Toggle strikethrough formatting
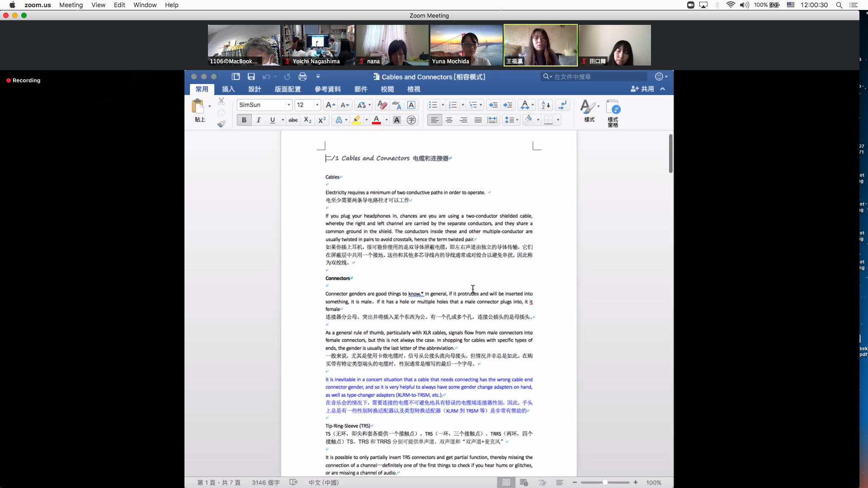868x488 pixels. 293,120
